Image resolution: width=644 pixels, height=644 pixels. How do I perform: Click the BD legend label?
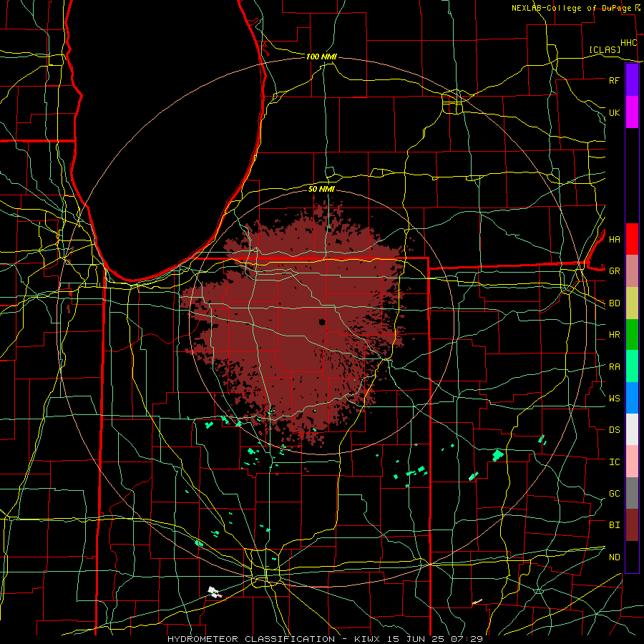614,303
